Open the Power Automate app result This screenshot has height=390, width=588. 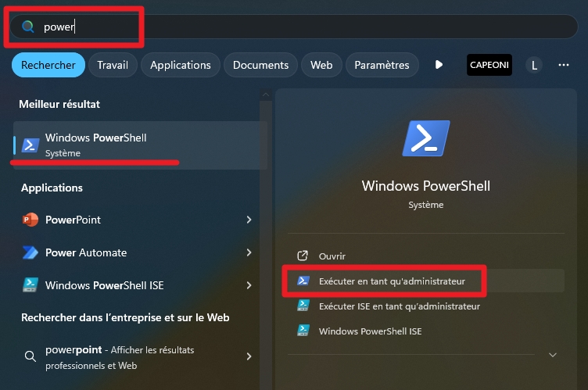click(137, 252)
